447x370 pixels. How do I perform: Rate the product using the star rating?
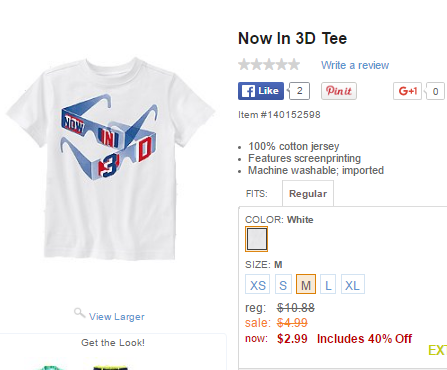269,64
